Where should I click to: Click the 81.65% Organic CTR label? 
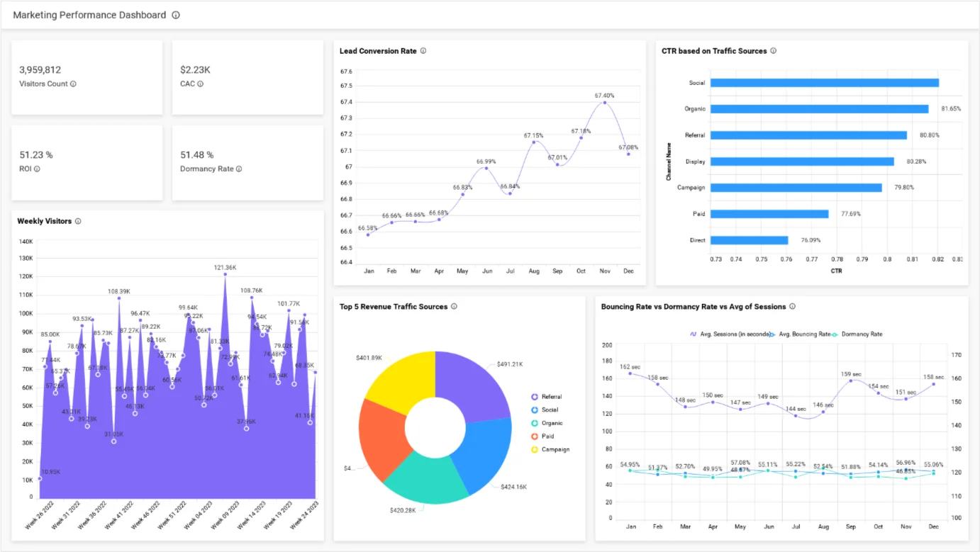point(951,109)
